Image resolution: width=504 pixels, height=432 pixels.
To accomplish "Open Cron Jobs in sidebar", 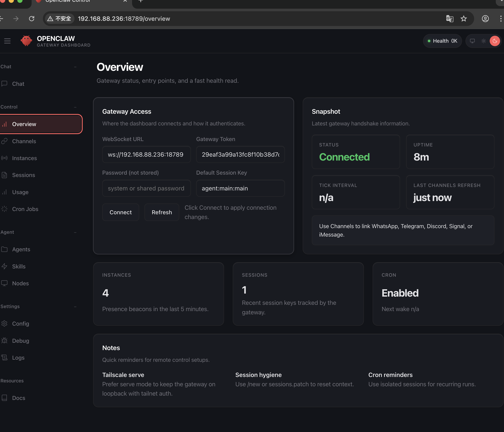I will 25,209.
